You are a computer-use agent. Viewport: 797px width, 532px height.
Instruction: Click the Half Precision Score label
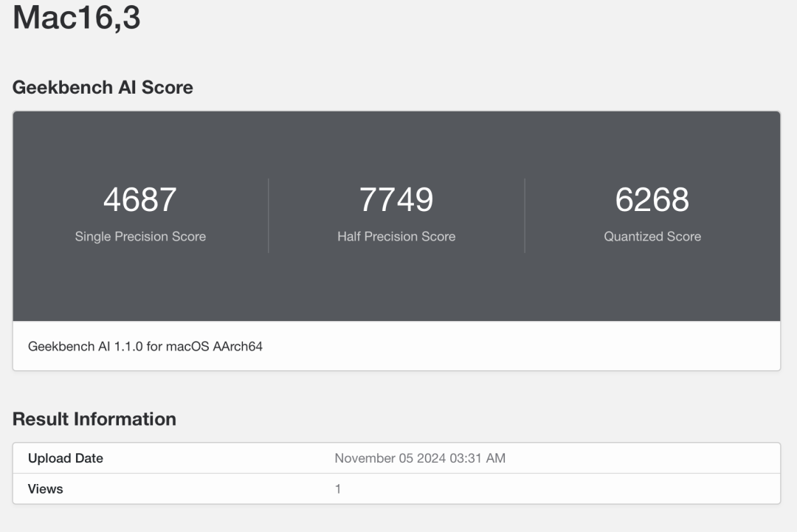[396, 236]
